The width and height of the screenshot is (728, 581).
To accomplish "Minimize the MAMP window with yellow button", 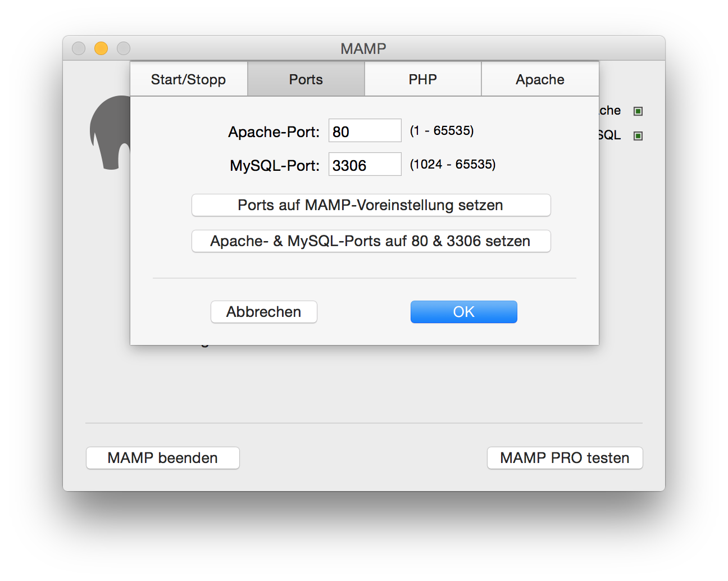I will (101, 48).
